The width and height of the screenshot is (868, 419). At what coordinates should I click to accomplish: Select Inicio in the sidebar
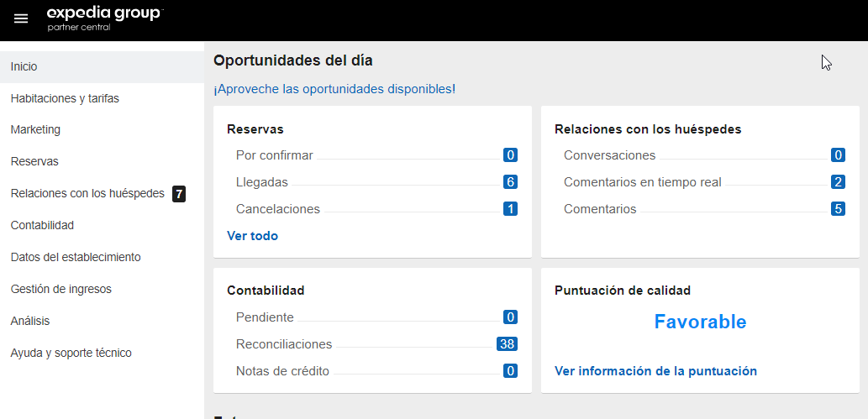24,66
